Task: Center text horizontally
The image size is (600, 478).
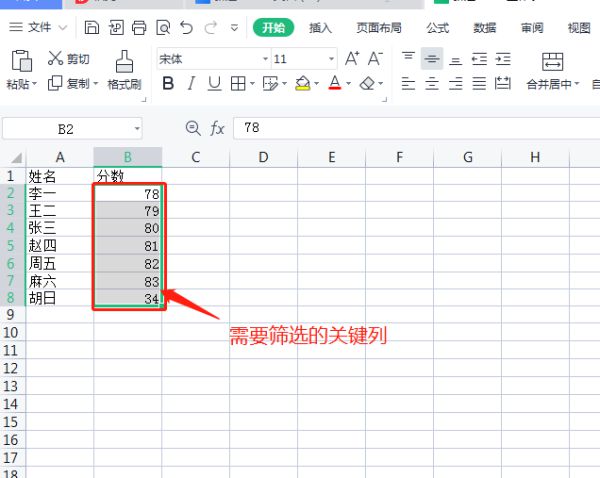Action: point(432,83)
